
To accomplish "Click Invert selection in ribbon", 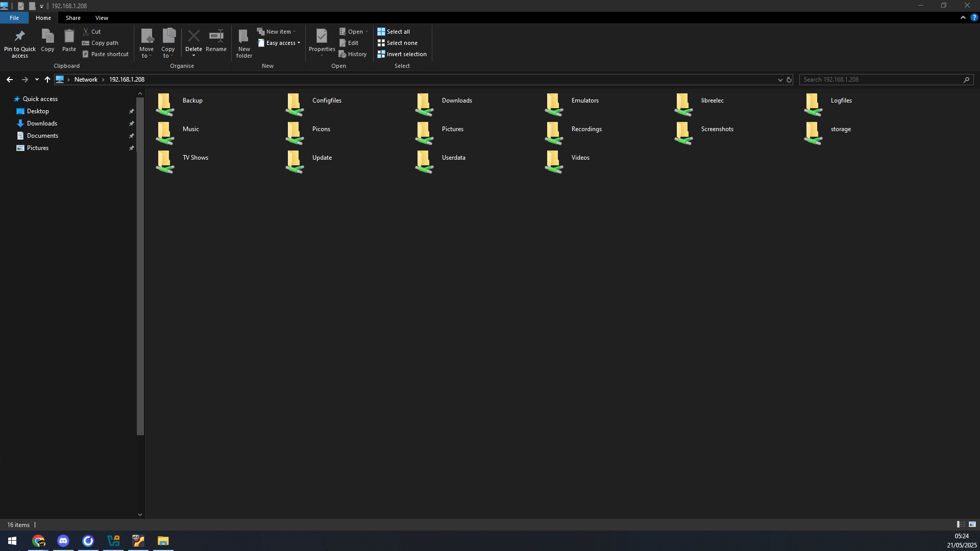I will pos(402,54).
